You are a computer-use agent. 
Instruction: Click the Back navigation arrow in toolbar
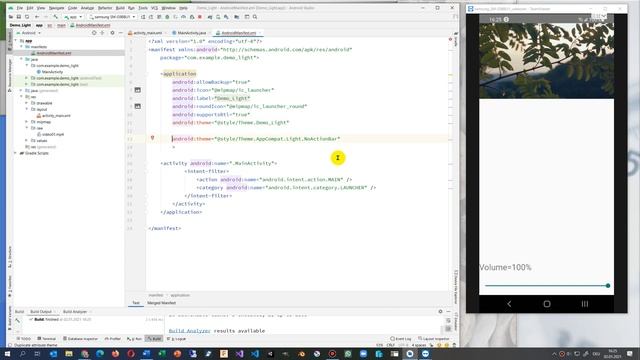tap(37, 17)
